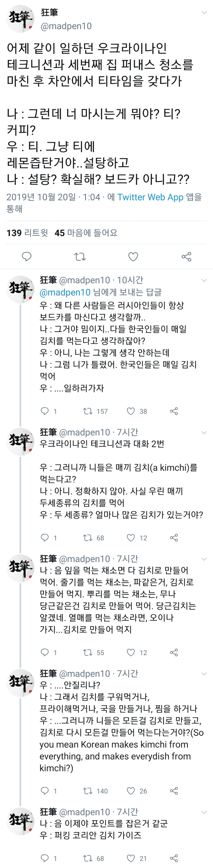Viewport: 213px width, 868px height.
Task: Open share options on the main tweet
Action: [x=186, y=257]
